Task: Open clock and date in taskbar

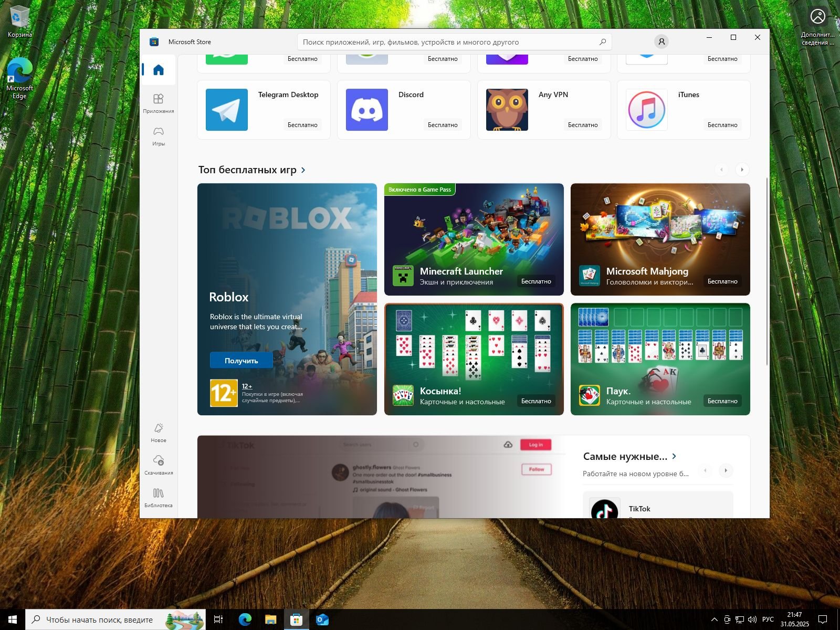Action: (x=794, y=619)
